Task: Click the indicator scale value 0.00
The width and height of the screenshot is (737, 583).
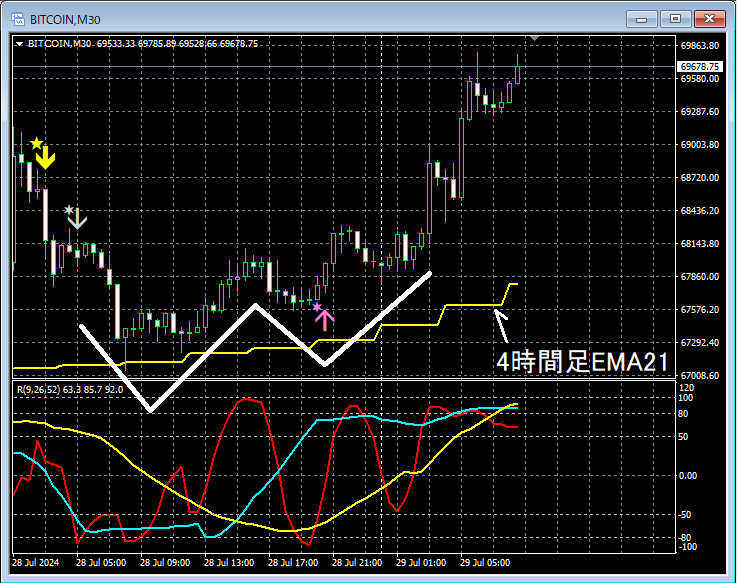Action: (687, 476)
